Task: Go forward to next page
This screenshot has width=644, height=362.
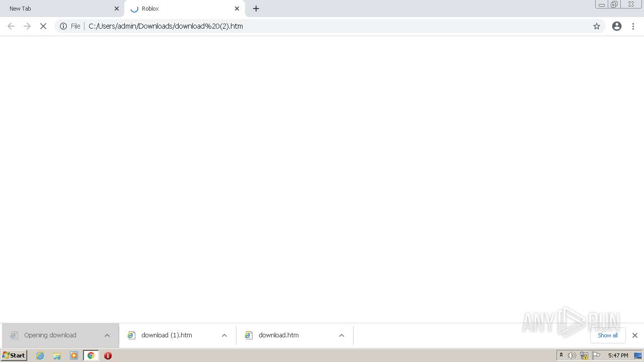Action: click(27, 26)
